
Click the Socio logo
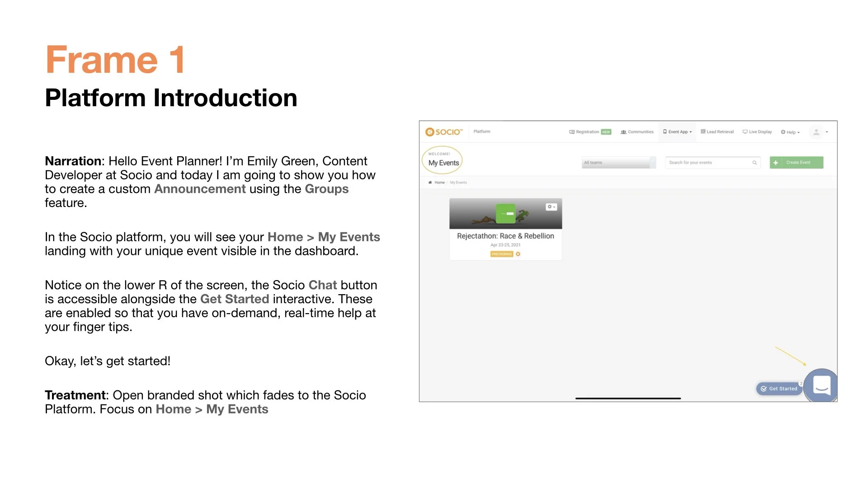pos(444,132)
